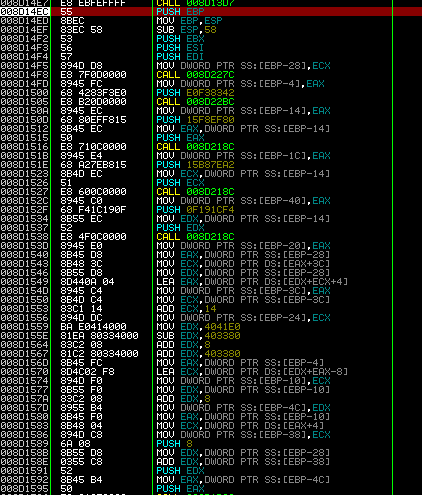Click address 008D156D
The image size is (422, 495).
click(25, 363)
